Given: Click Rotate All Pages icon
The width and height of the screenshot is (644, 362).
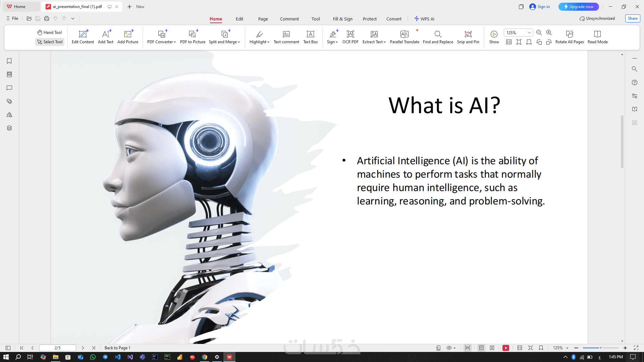Looking at the screenshot, I should tap(569, 34).
